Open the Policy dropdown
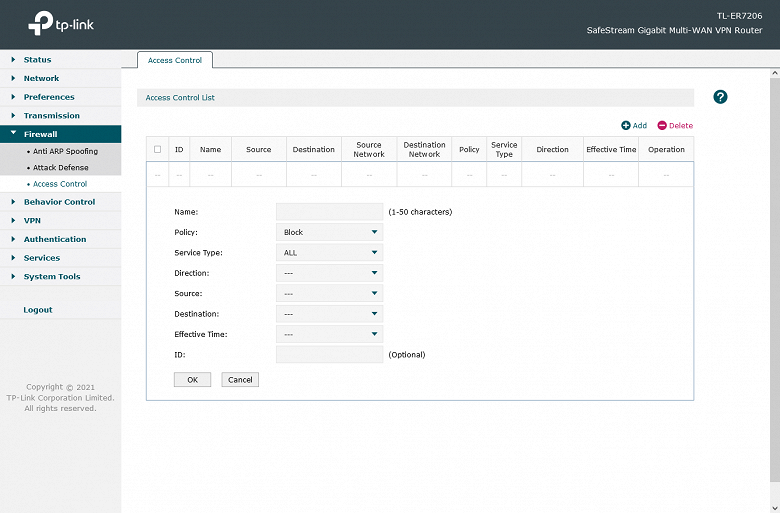Viewport: 780px width, 513px height. pyautogui.click(x=329, y=232)
